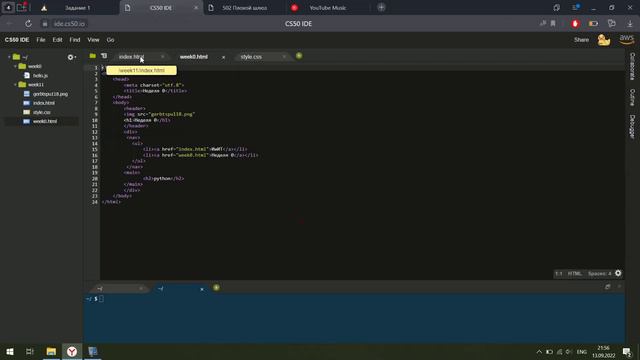Open Task View on the taskbar
Image resolution: width=640 pixels, height=360 pixels.
click(30, 351)
